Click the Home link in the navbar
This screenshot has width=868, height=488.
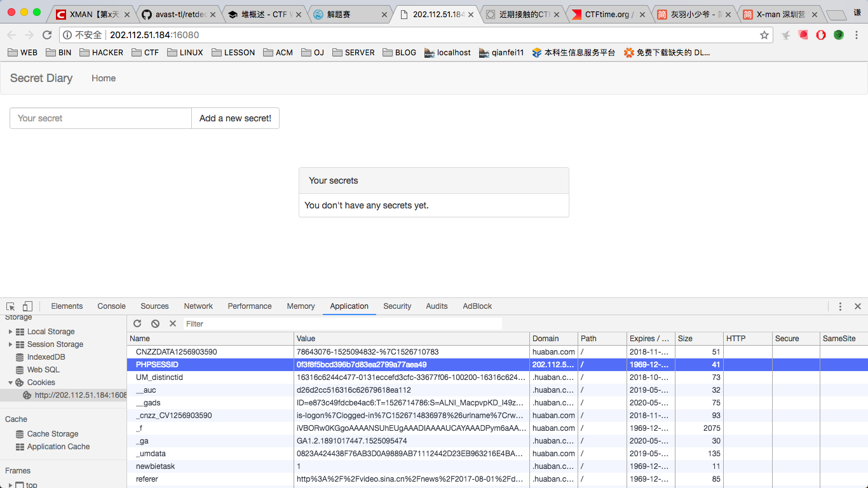pos(104,78)
